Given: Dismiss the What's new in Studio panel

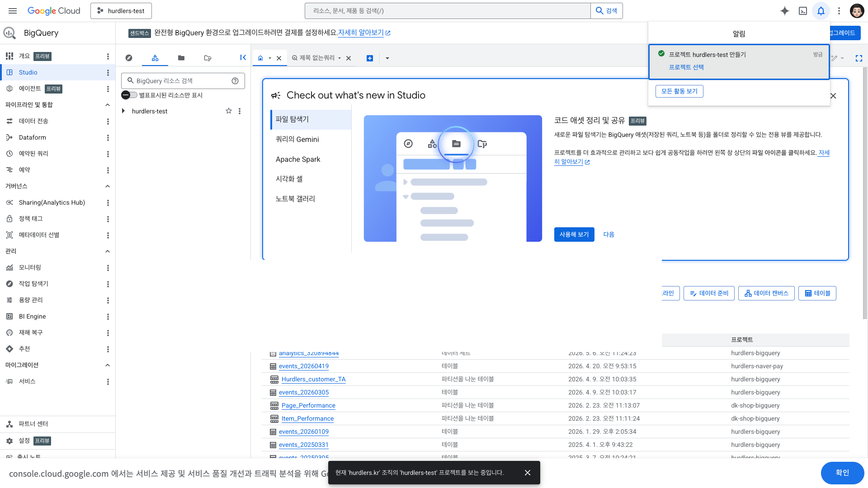Looking at the screenshot, I should point(833,96).
